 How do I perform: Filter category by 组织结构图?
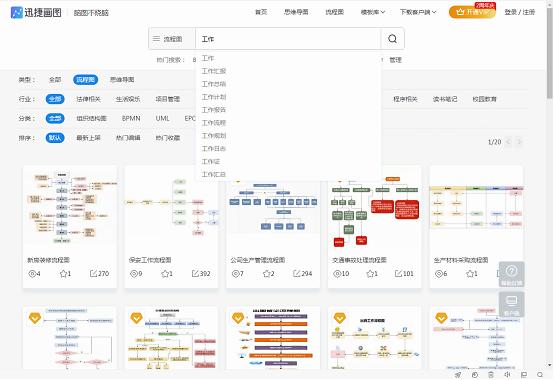[x=92, y=118]
